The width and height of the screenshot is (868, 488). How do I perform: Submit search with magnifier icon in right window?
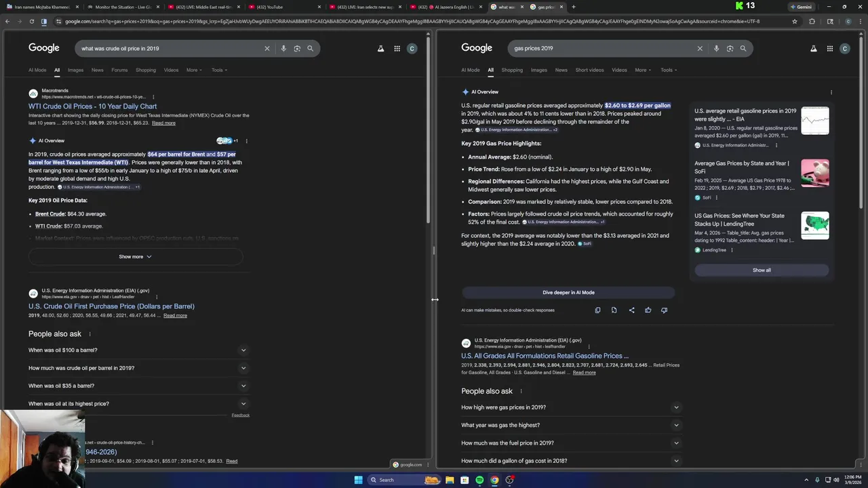(743, 48)
